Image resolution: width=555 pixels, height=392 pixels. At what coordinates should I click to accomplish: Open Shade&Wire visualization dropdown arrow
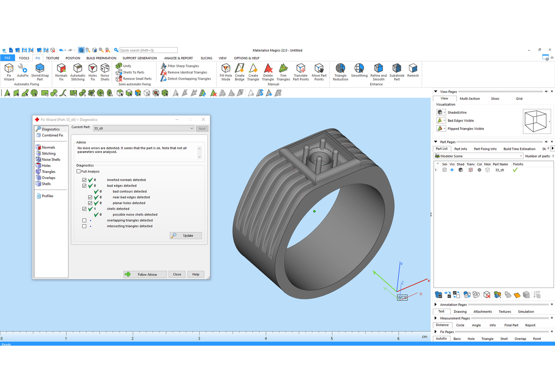444,113
